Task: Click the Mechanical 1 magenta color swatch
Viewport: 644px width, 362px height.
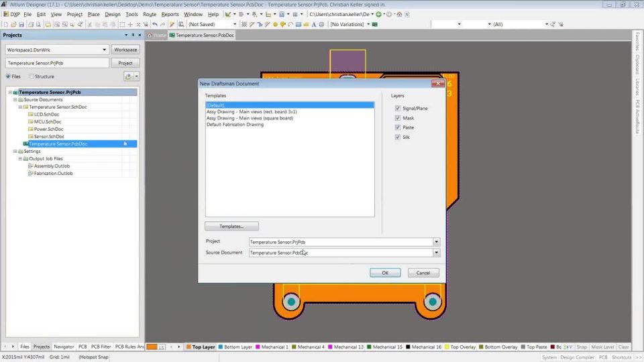Action: coord(258,347)
